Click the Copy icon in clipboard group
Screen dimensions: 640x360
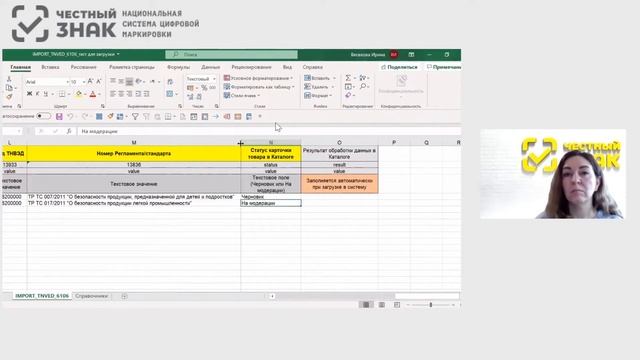(9, 88)
